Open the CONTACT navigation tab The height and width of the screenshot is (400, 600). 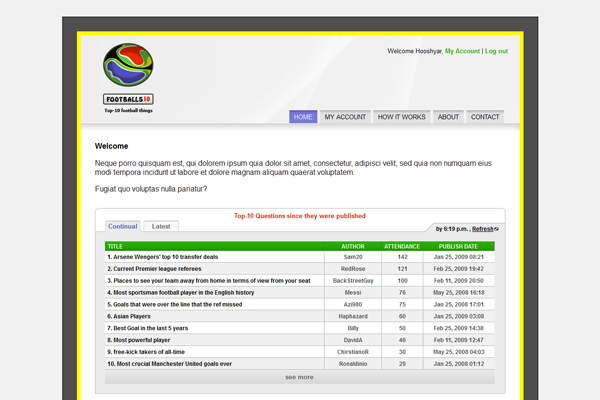485,117
